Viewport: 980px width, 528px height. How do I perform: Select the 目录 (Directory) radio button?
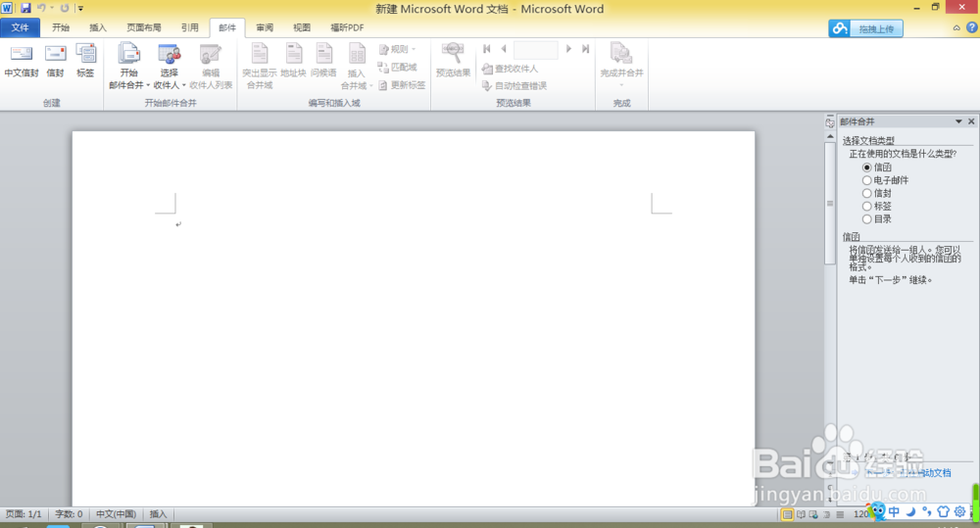click(867, 219)
